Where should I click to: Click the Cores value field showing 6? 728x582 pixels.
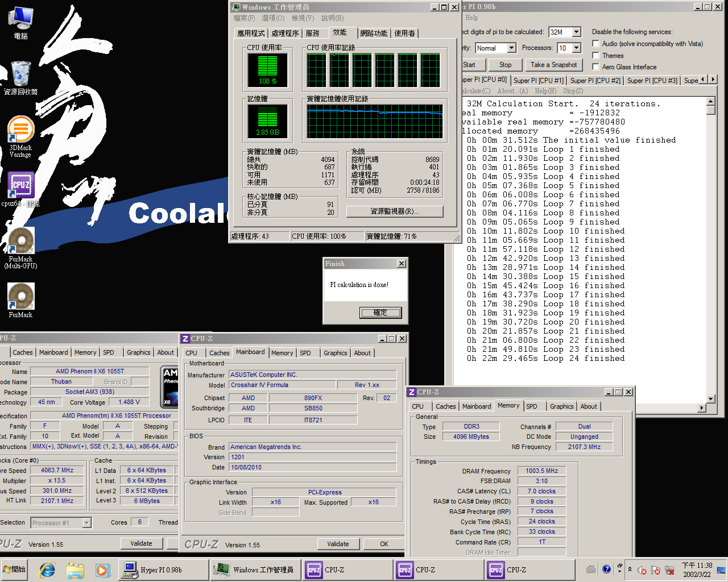(140, 522)
